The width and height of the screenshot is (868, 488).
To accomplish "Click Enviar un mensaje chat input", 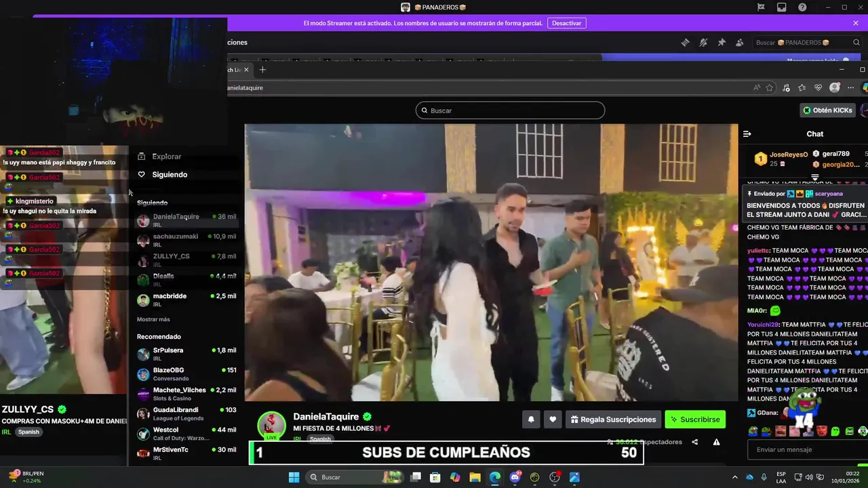I will (x=807, y=449).
